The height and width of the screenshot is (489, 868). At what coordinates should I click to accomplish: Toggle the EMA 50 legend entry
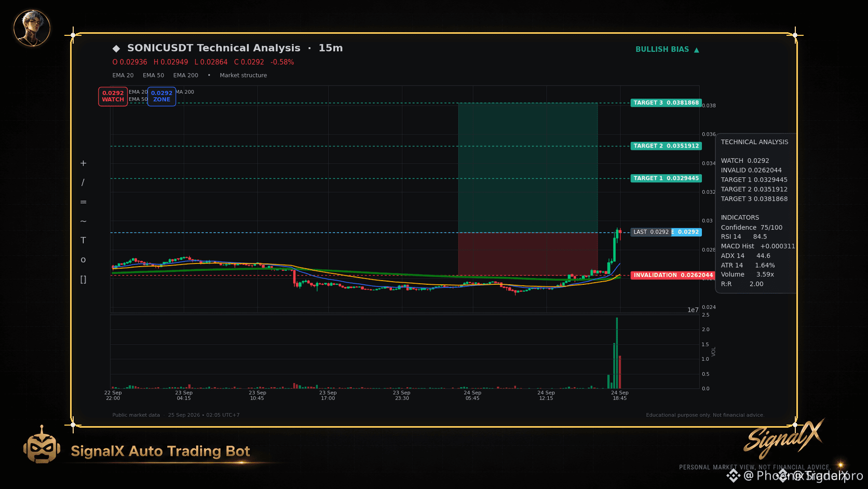pyautogui.click(x=153, y=75)
